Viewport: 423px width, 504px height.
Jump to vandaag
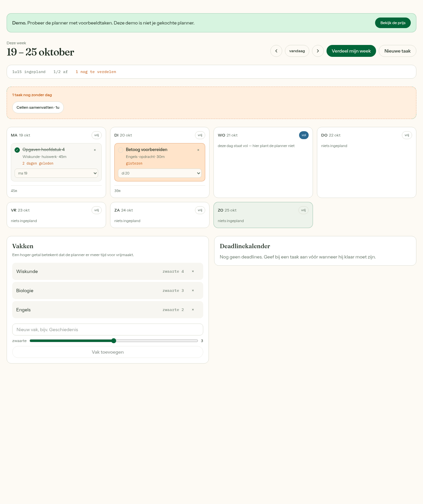tap(297, 51)
